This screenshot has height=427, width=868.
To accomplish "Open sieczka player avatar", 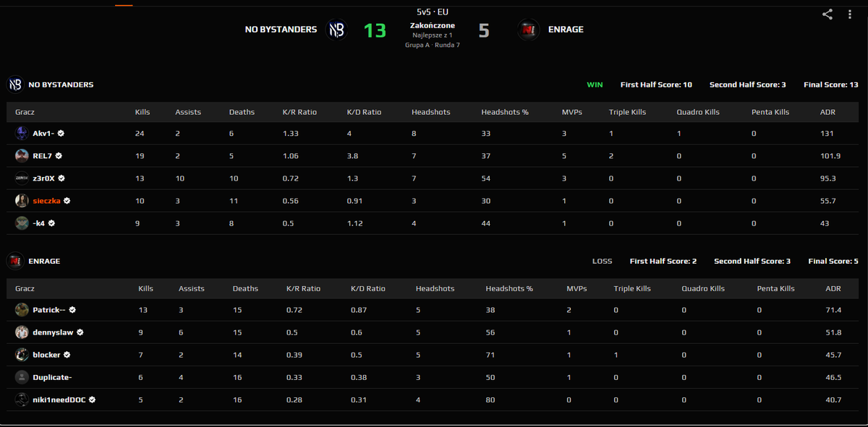I will coord(22,200).
